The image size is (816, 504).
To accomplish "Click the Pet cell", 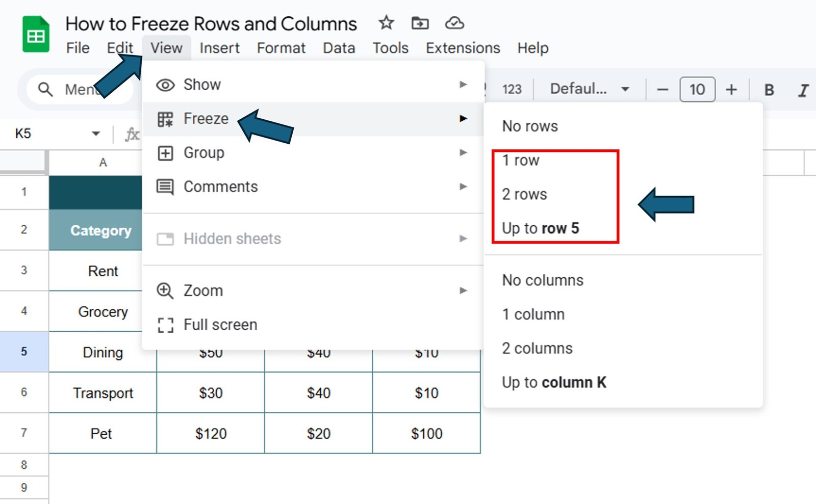I will pyautogui.click(x=103, y=433).
